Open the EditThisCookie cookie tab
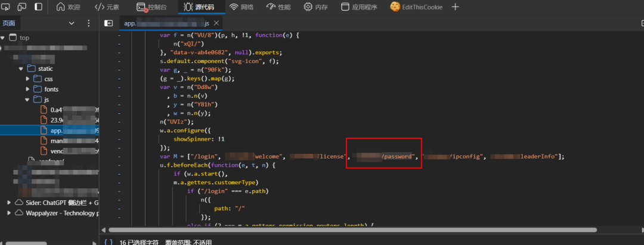Image resolution: width=644 pixels, height=245 pixels. [x=416, y=7]
